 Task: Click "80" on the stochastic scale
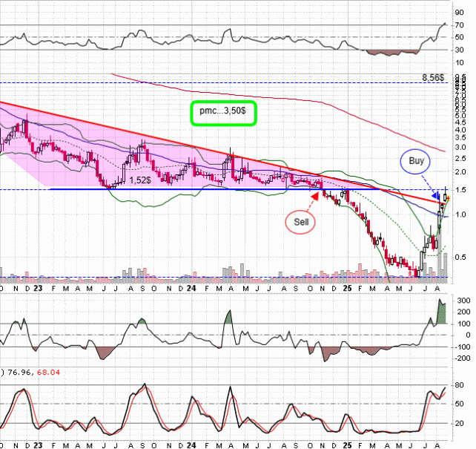[459, 385]
